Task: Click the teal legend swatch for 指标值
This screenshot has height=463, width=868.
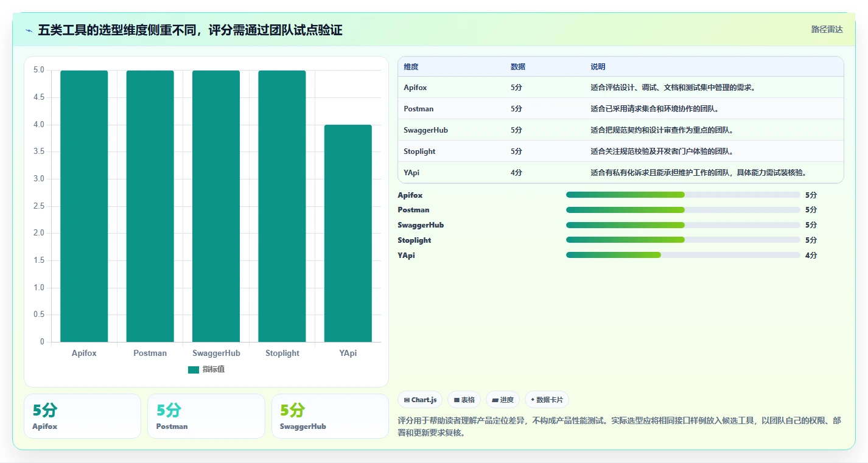Action: [194, 369]
